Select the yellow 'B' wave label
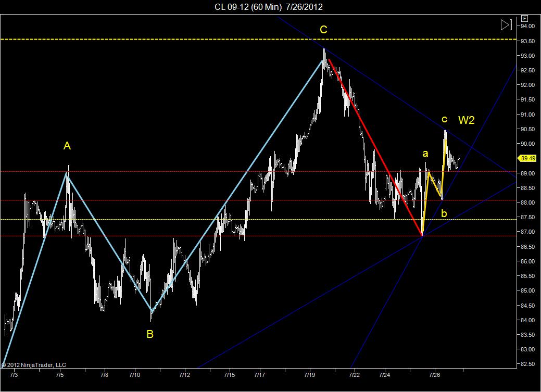541x392 pixels. click(x=150, y=334)
